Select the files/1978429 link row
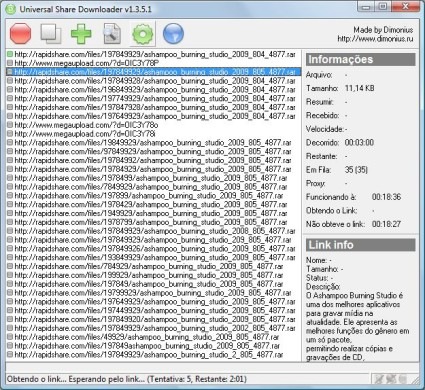 [x=154, y=204]
